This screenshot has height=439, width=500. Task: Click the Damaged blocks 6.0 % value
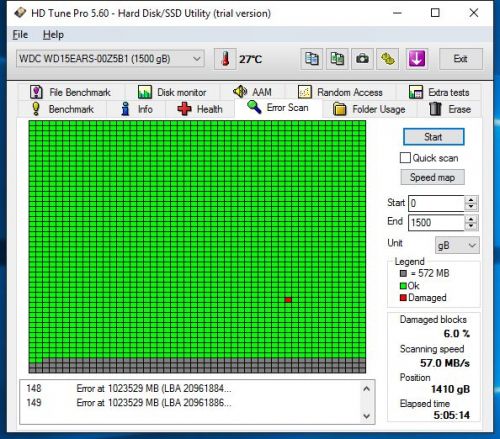click(457, 334)
